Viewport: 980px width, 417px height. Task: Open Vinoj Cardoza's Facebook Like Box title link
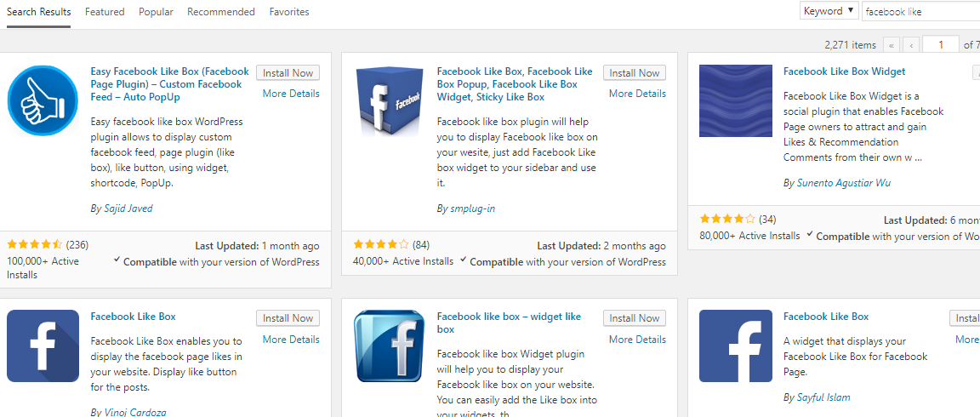tap(133, 317)
